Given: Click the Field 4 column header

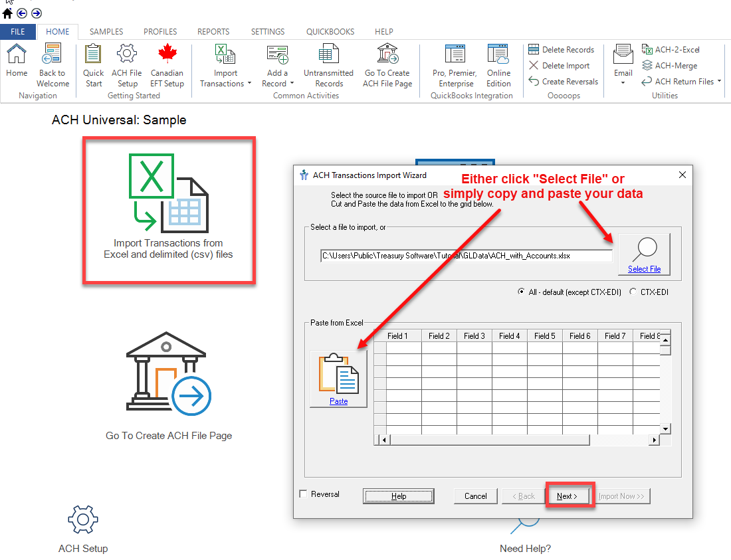Looking at the screenshot, I should 510,336.
